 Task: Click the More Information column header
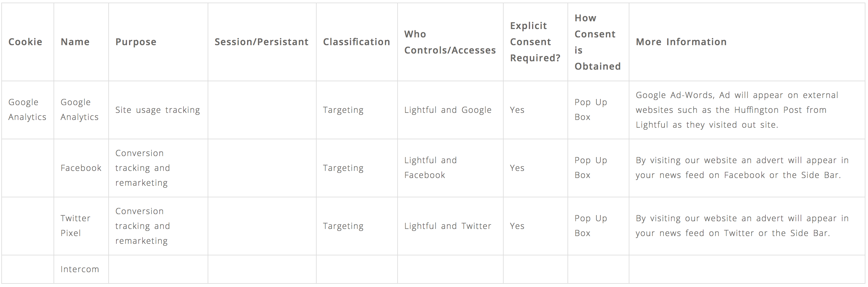click(x=681, y=42)
